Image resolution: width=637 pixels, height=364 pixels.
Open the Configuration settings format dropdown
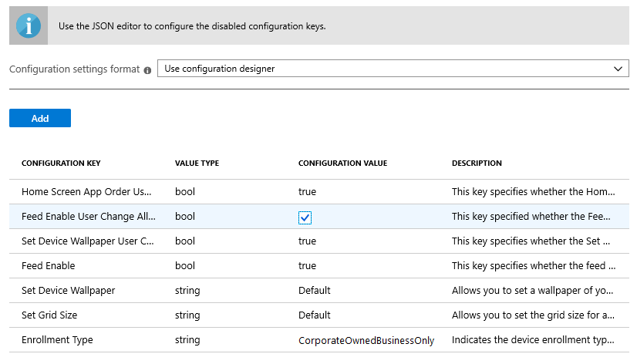click(x=386, y=69)
